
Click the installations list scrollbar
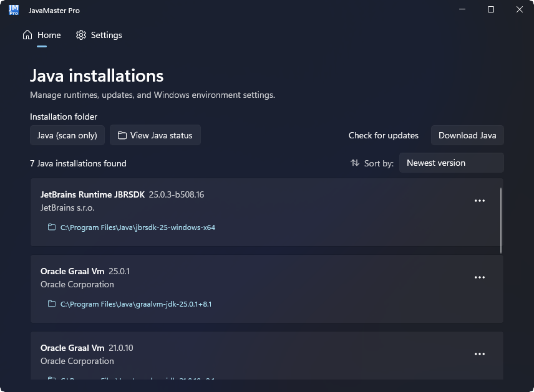click(501, 221)
